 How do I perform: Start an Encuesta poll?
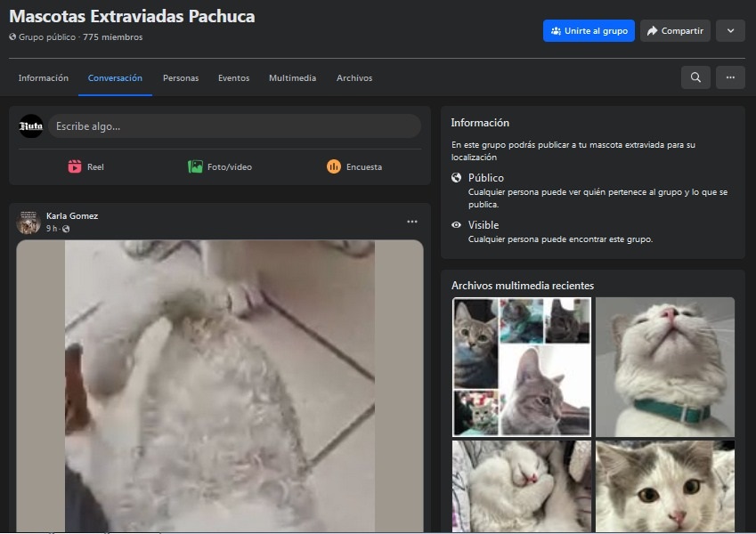pos(354,166)
